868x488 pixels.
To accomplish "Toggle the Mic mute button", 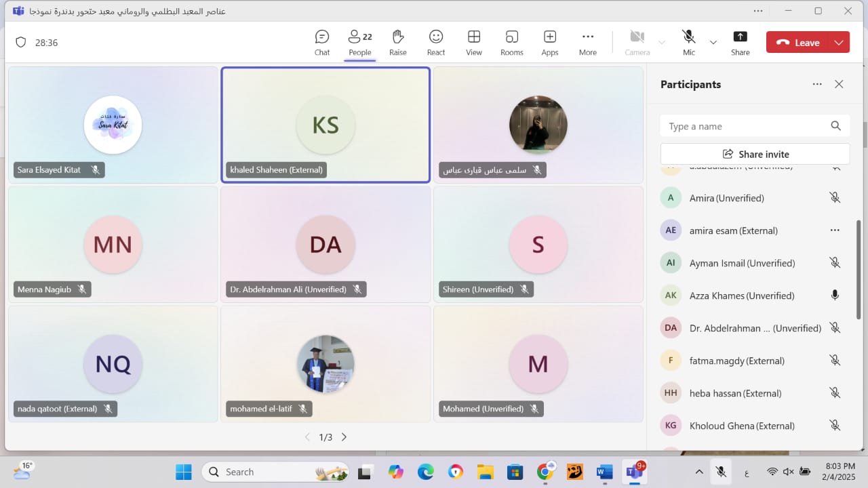I will coord(689,43).
